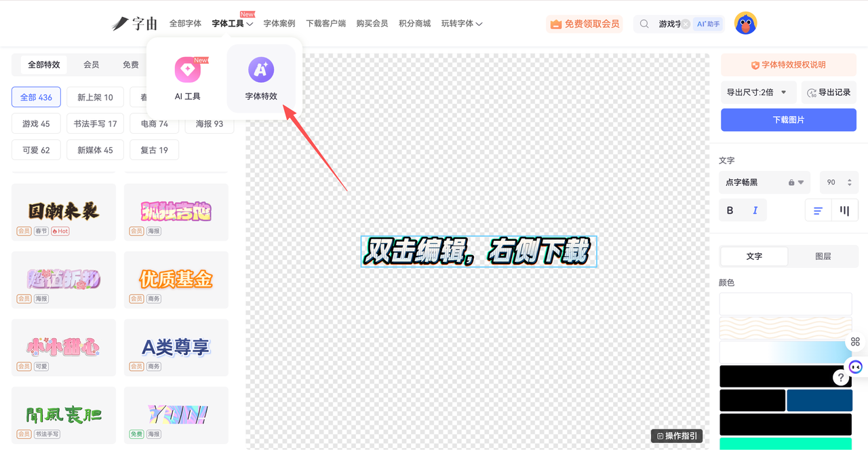Click the 免费领取会员 button
The image size is (868, 475).
coord(585,24)
